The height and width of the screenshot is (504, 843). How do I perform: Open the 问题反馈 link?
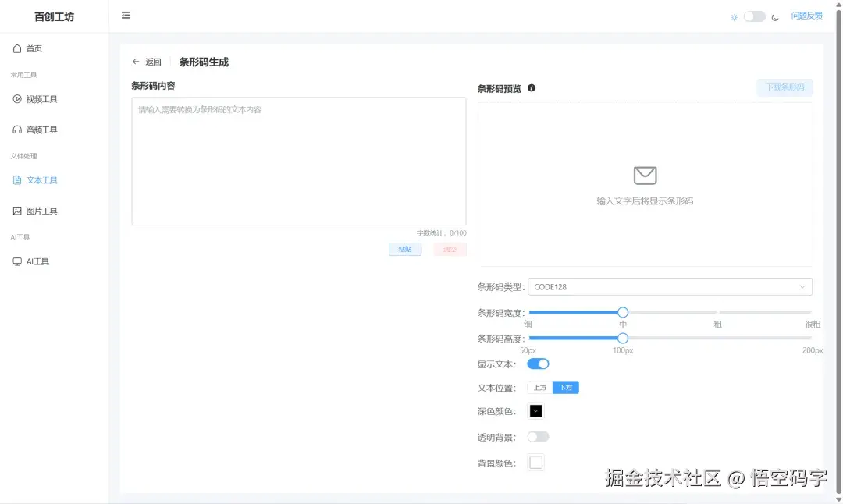pyautogui.click(x=808, y=16)
